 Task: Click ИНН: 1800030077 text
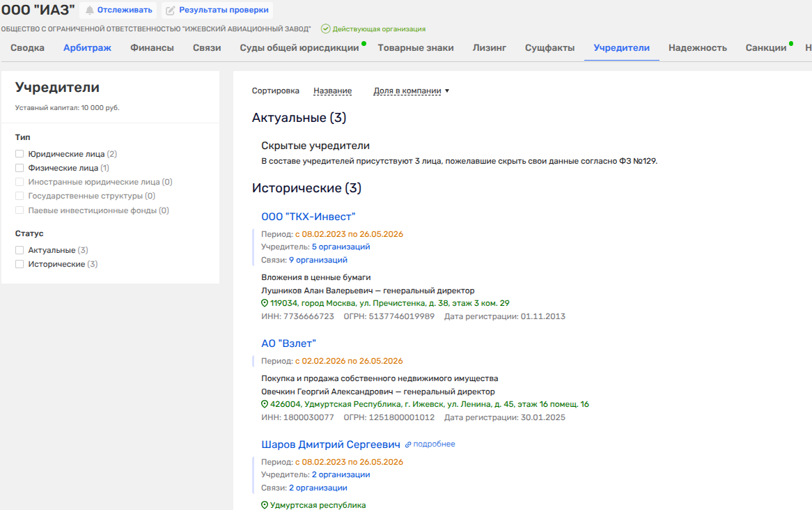[x=298, y=417]
